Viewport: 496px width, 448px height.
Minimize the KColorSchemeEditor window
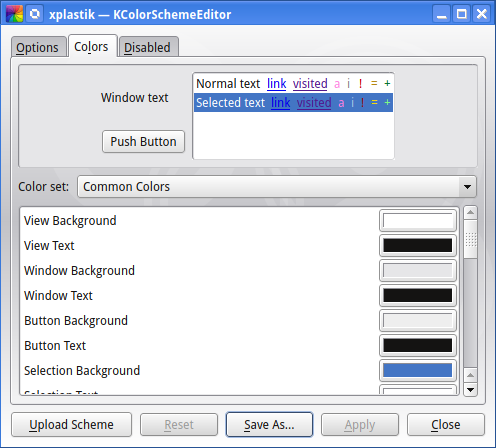(x=442, y=14)
